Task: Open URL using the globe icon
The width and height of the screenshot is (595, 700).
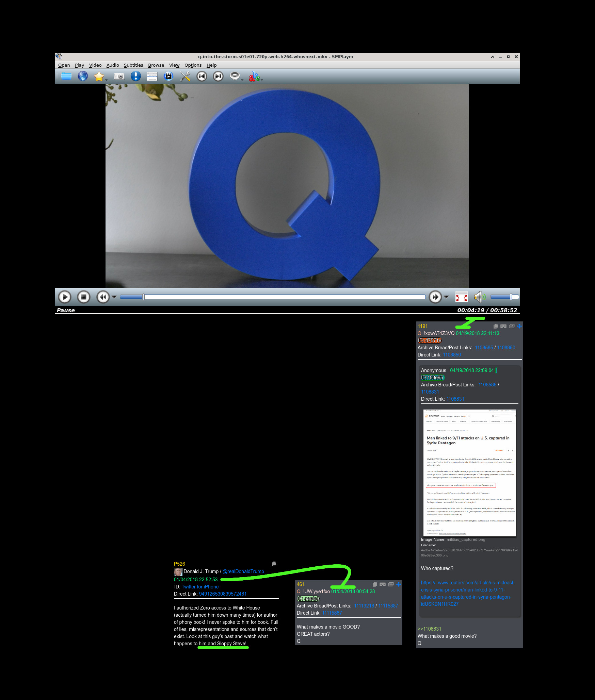Action: [x=83, y=76]
